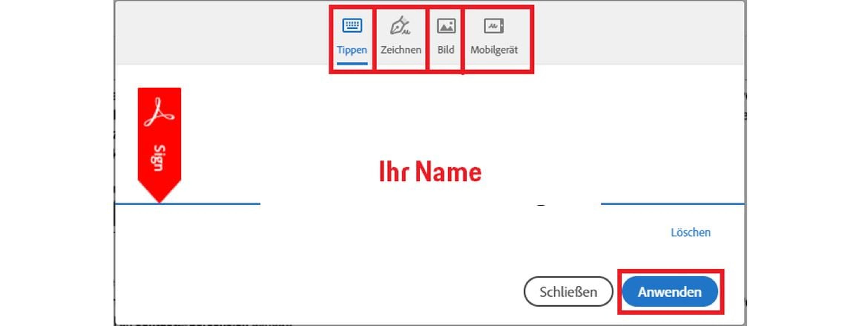
Task: Click the Schließen button
Action: [568, 292]
